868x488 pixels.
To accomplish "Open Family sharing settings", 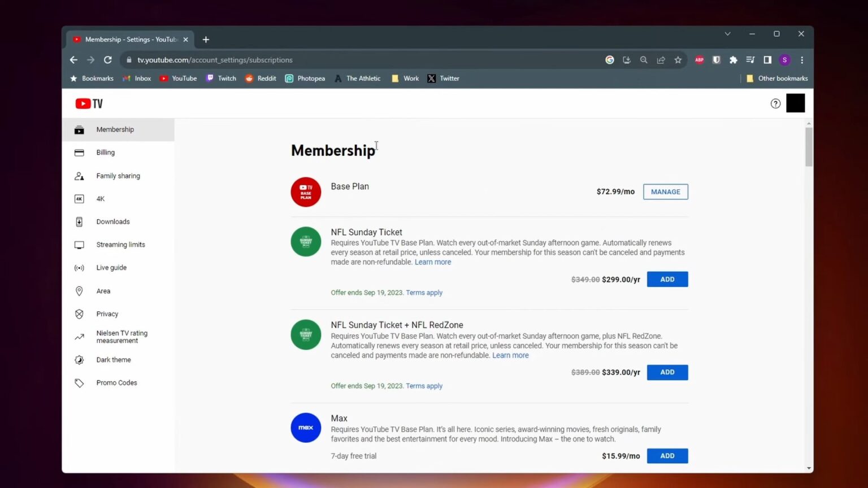I will tap(118, 176).
